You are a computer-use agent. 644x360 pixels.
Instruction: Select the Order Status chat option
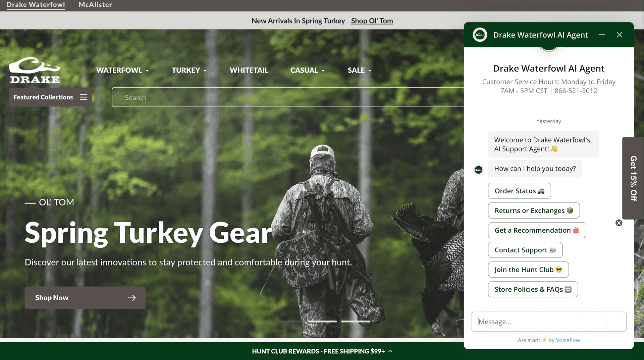point(519,191)
